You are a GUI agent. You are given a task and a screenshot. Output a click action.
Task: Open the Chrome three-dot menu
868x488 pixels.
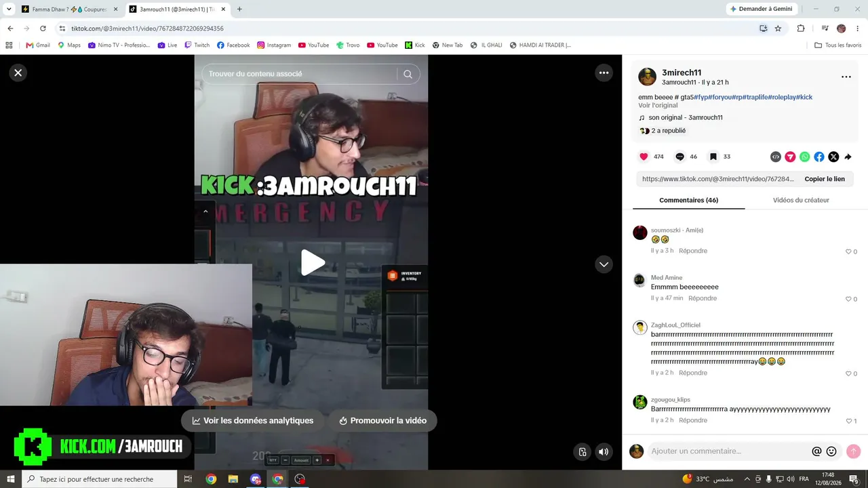[858, 28]
